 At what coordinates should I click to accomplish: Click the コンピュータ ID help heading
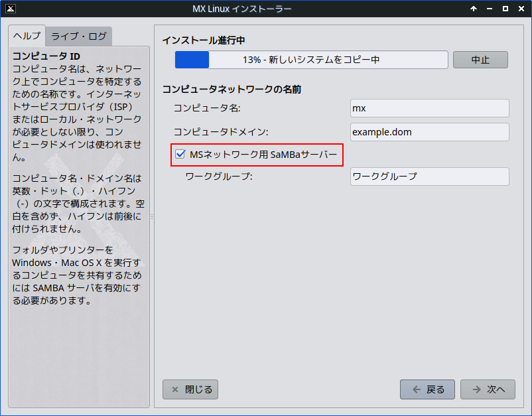(46, 56)
